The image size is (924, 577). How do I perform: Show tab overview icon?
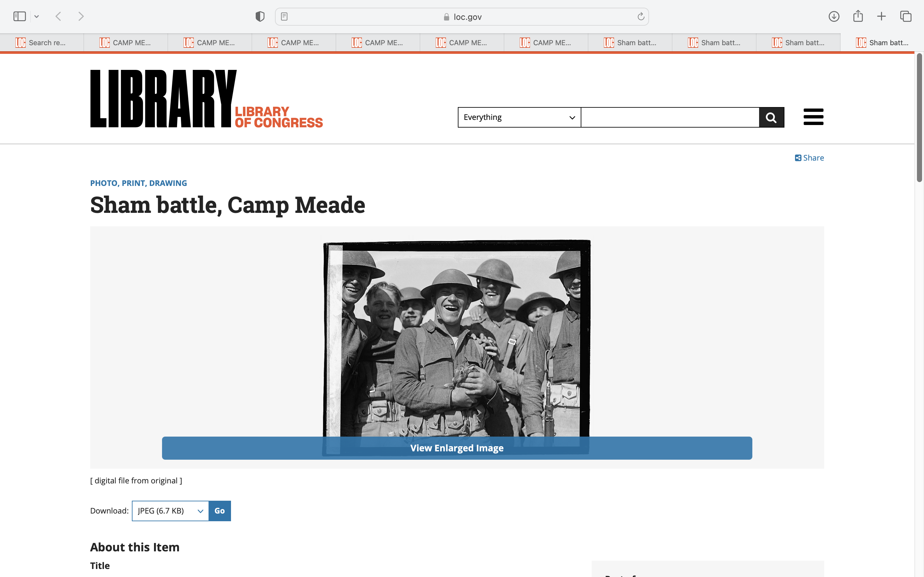click(906, 16)
